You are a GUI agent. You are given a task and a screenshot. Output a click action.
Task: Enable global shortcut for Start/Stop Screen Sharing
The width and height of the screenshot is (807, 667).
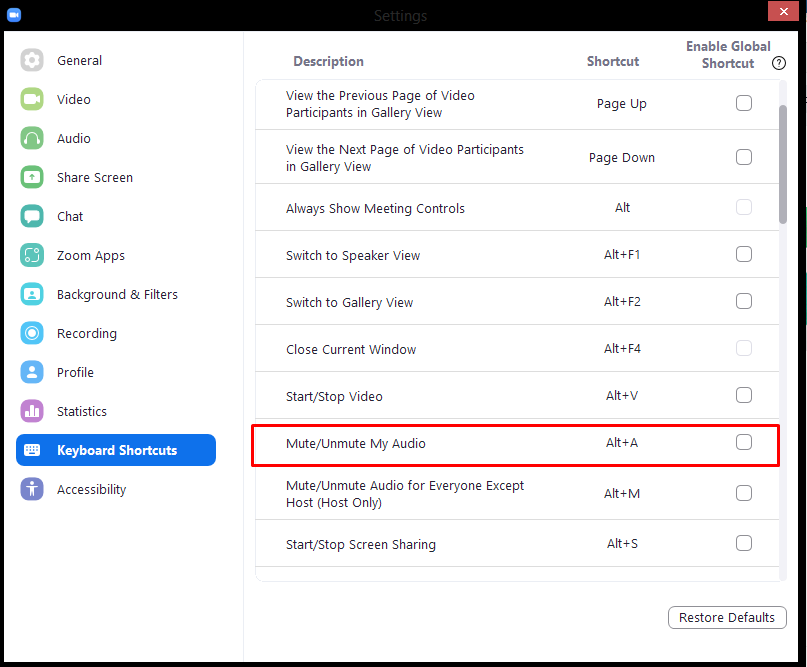[x=744, y=543]
